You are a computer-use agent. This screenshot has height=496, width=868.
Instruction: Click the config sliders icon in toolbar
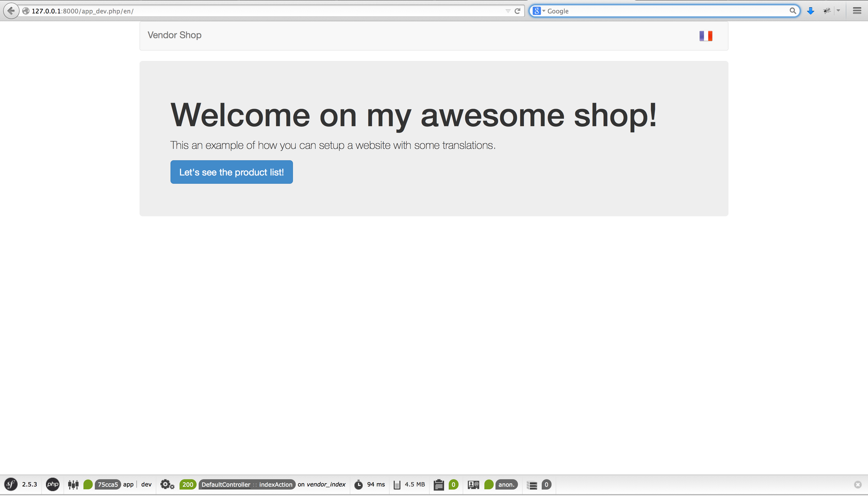pyautogui.click(x=73, y=484)
